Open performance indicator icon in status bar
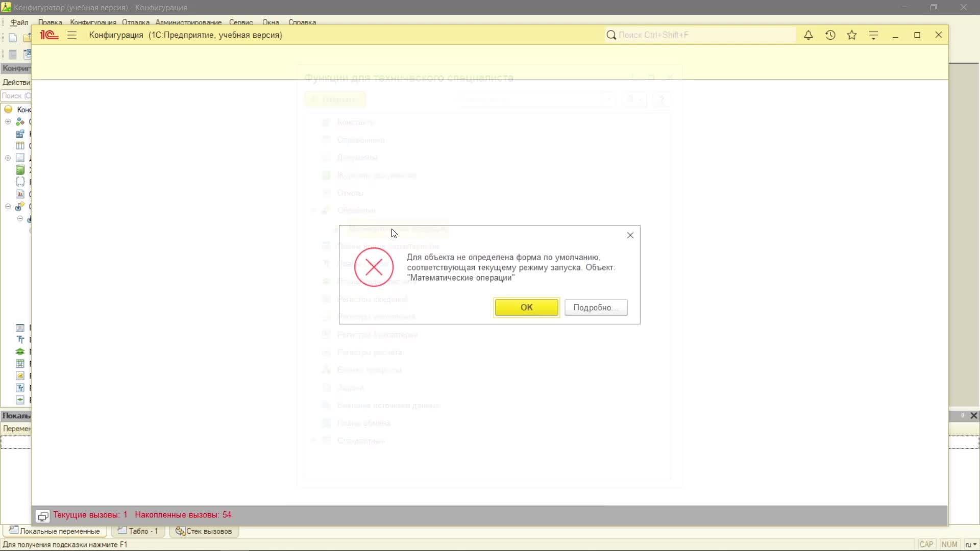Viewport: 980px width, 551px height. (43, 516)
